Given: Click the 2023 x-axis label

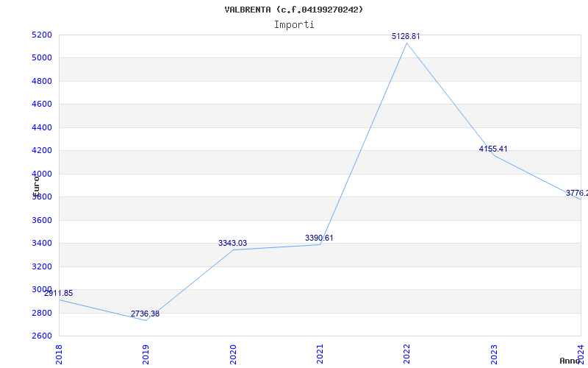Looking at the screenshot, I should pyautogui.click(x=493, y=355).
